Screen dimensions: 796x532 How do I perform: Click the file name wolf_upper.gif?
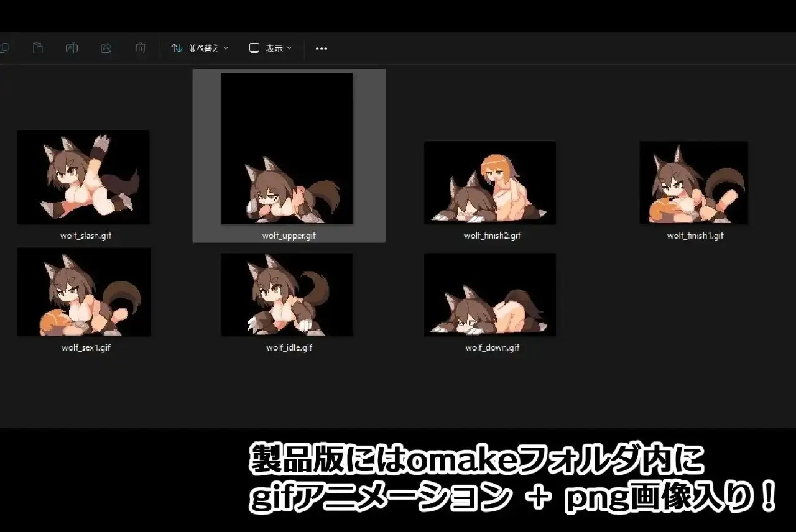click(289, 236)
